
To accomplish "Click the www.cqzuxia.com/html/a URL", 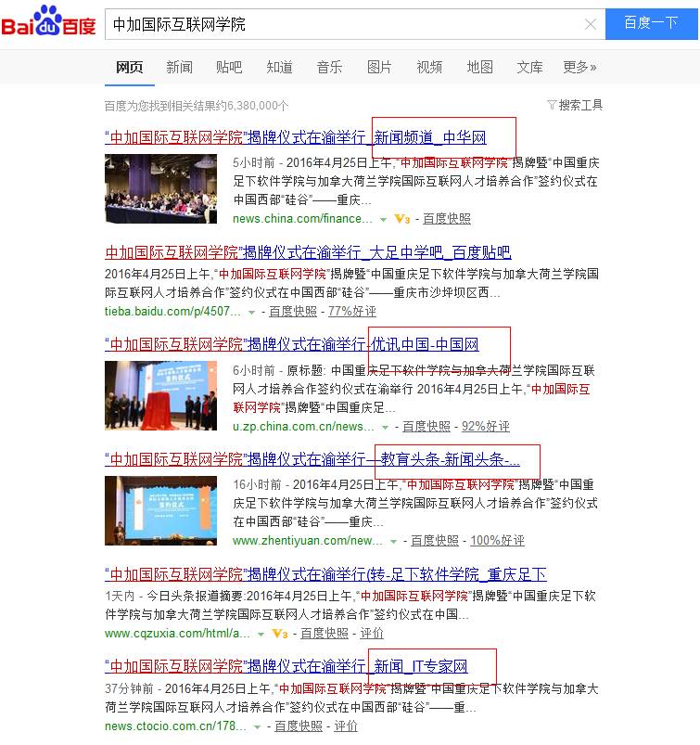I will (178, 634).
